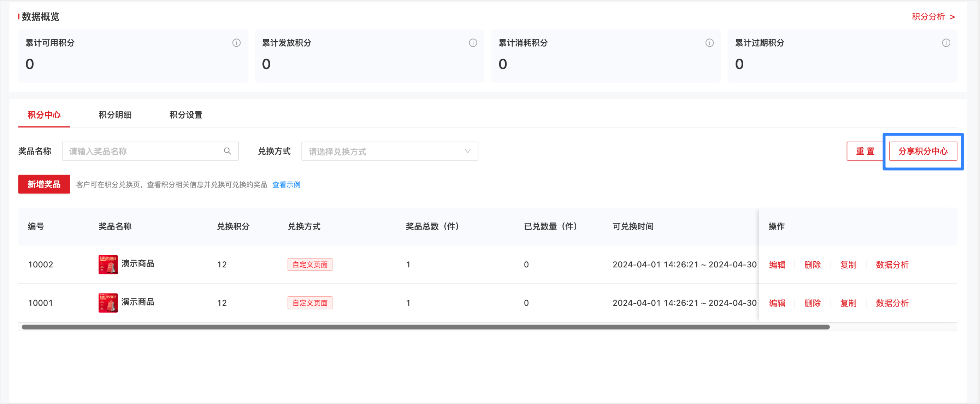
Task: Click cell number 10002
Action: point(40,265)
